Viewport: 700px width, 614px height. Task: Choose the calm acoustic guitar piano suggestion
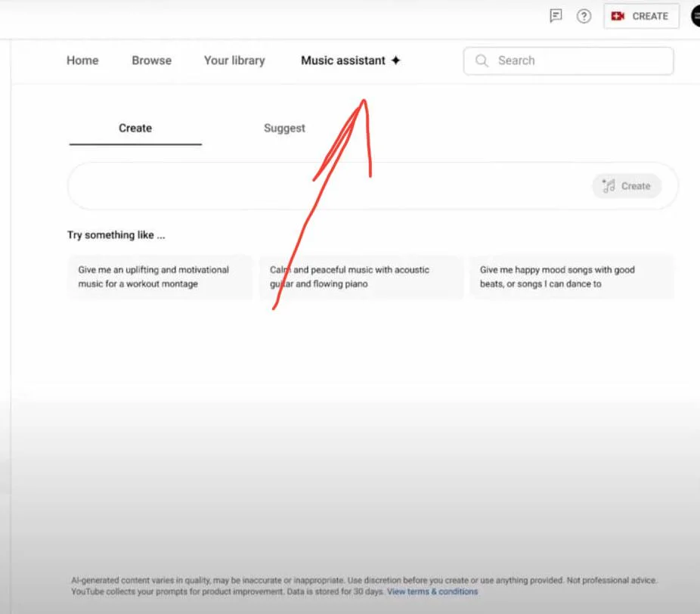tap(361, 277)
